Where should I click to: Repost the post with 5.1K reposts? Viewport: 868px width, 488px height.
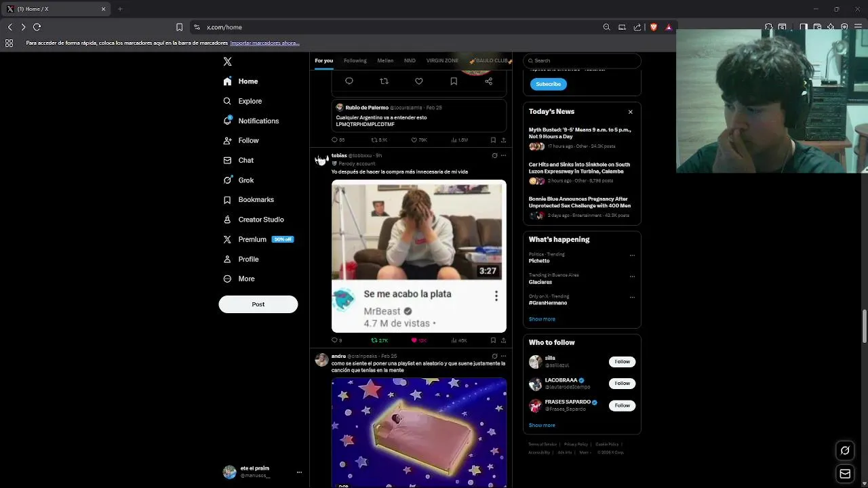coord(379,140)
